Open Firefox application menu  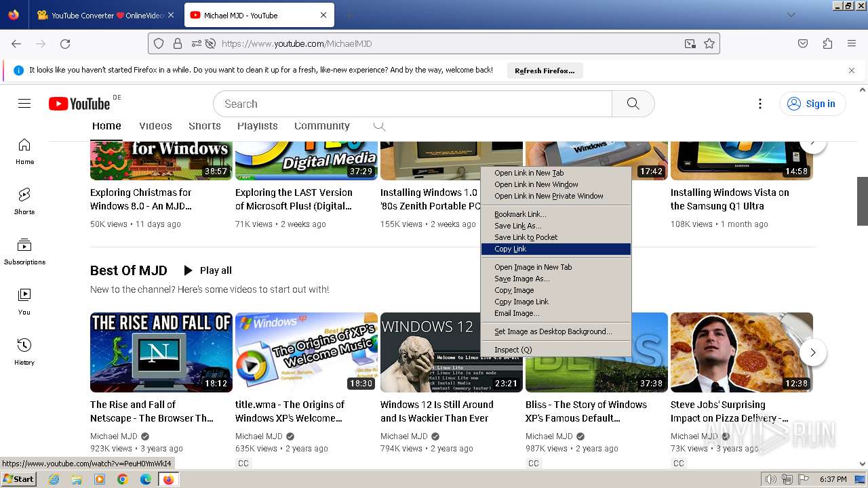coord(852,43)
